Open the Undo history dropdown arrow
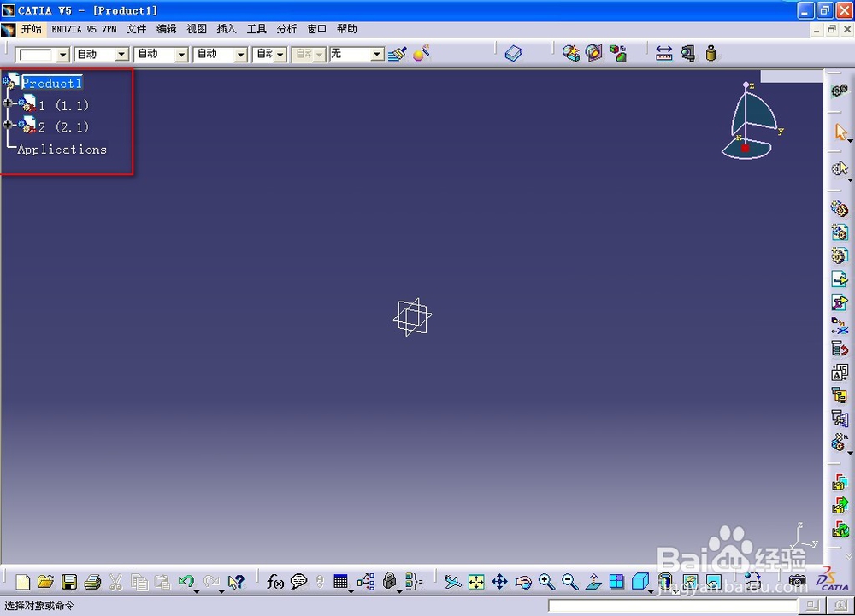Screen dimensions: 855x616 click(197, 591)
